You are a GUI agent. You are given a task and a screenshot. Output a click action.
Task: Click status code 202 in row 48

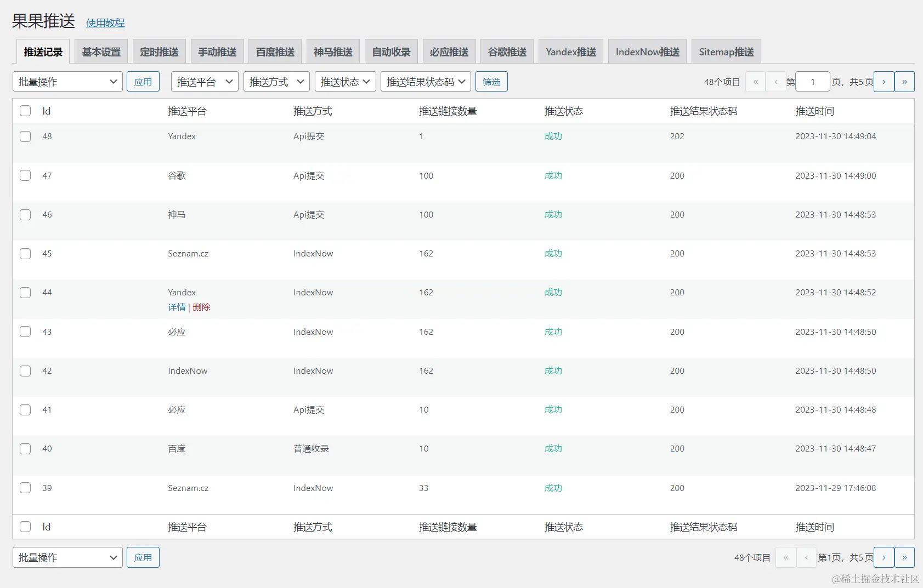tap(677, 136)
